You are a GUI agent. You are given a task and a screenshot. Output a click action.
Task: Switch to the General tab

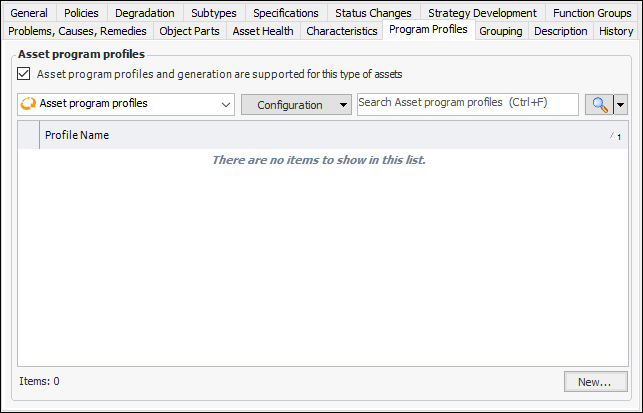pyautogui.click(x=29, y=13)
